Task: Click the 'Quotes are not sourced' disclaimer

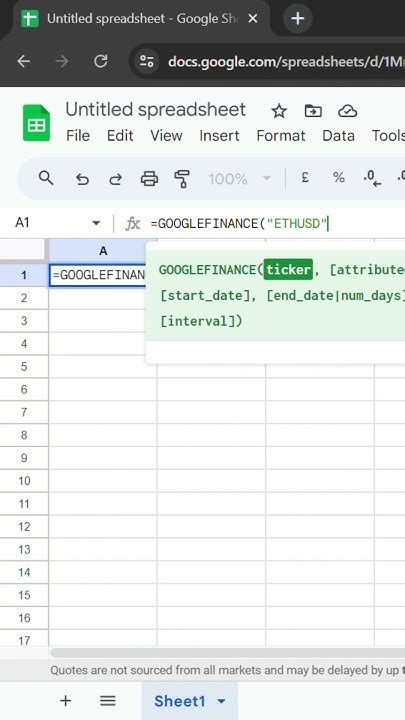Action: click(227, 670)
